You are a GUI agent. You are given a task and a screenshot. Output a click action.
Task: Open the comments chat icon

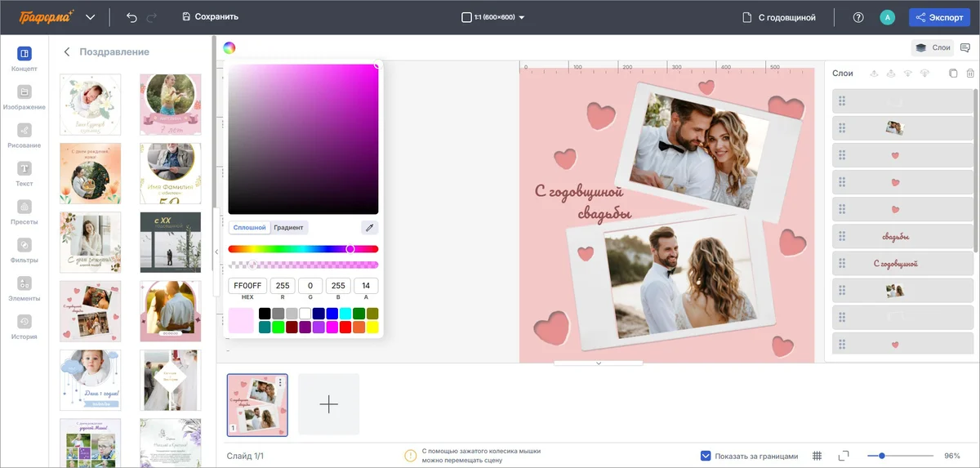pyautogui.click(x=965, y=48)
